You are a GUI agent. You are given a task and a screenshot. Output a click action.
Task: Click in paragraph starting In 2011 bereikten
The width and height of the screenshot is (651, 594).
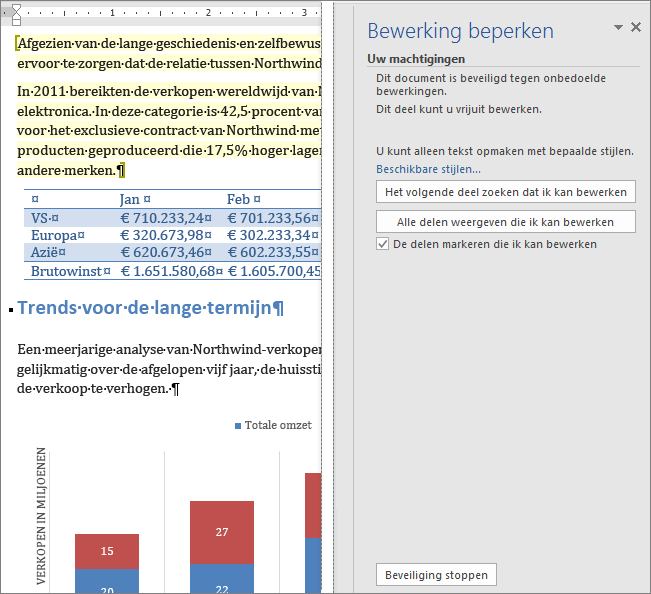pos(169,131)
